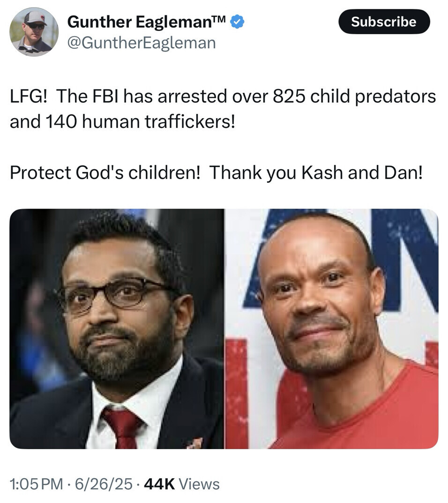
Task: Visit the @GuntherEagleman handle link
Action: (142, 43)
